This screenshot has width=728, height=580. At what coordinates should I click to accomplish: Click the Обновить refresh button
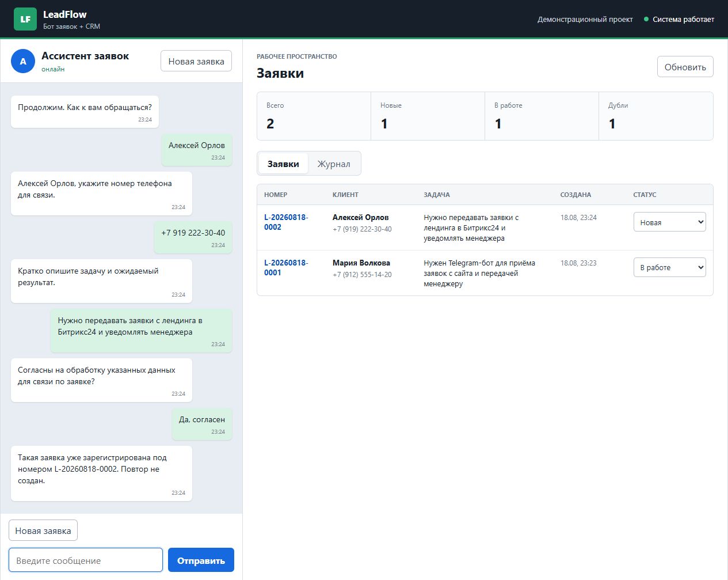pos(685,67)
